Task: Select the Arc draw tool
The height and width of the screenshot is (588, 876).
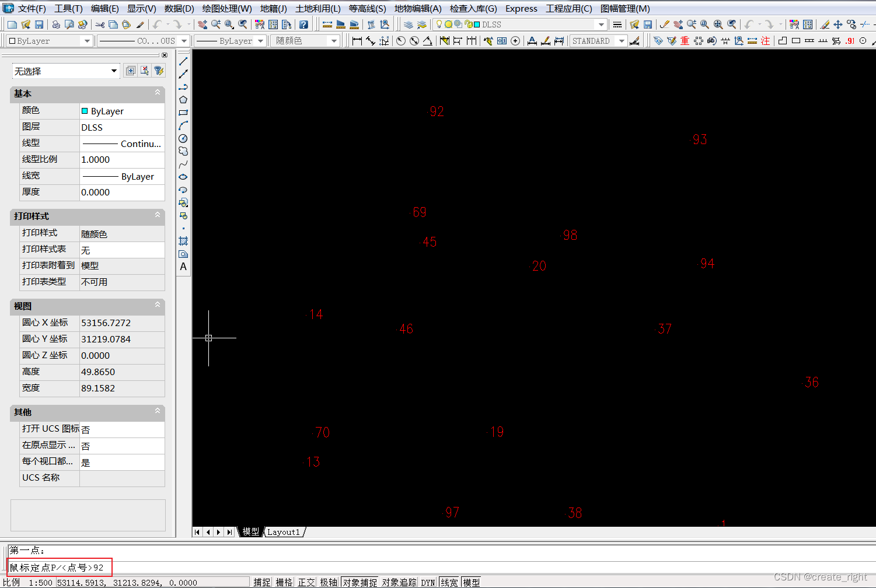Action: pos(183,125)
